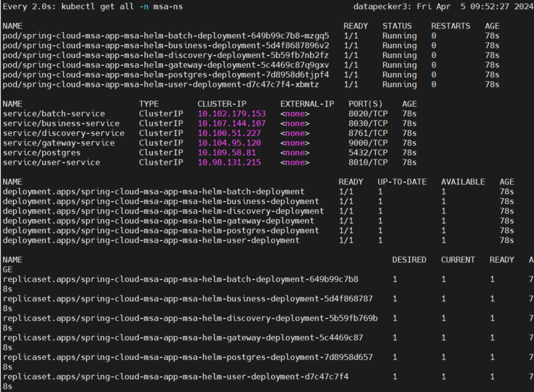Screen dimensions: 534x392
Task: Click the RESTARTS column header
Action: point(451,26)
